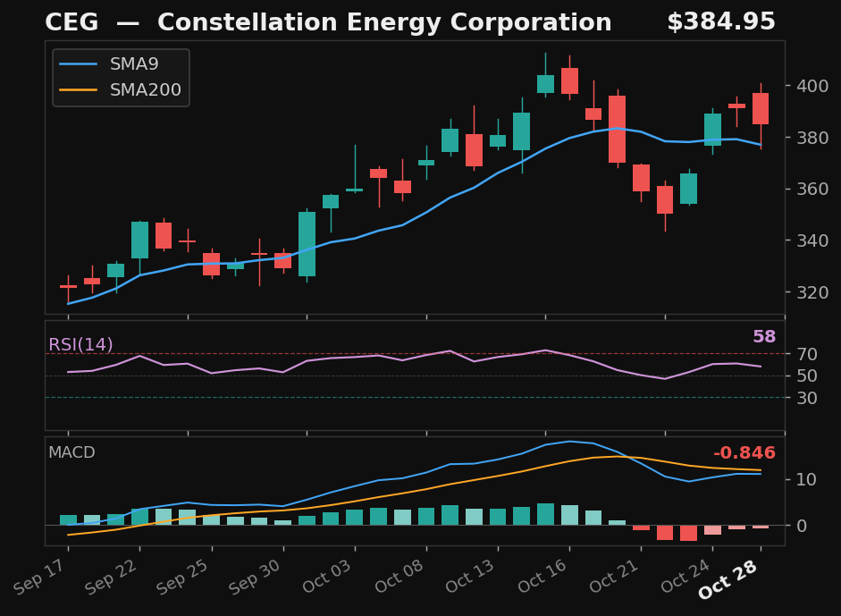Click the RSI 70 axis label
The height and width of the screenshot is (616, 841).
tap(807, 354)
